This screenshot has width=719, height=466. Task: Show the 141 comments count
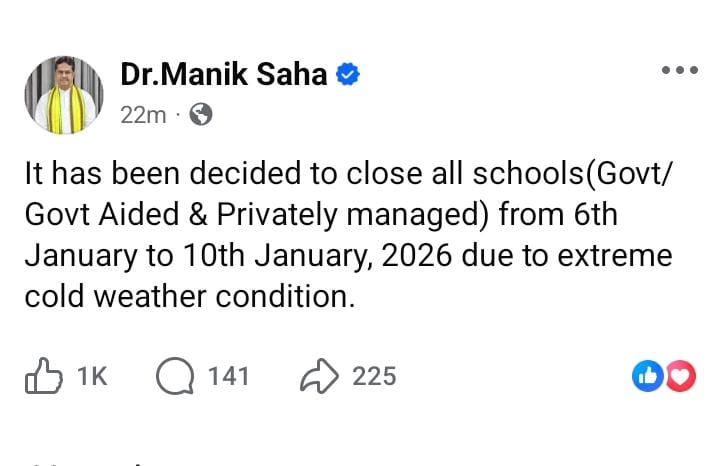228,376
